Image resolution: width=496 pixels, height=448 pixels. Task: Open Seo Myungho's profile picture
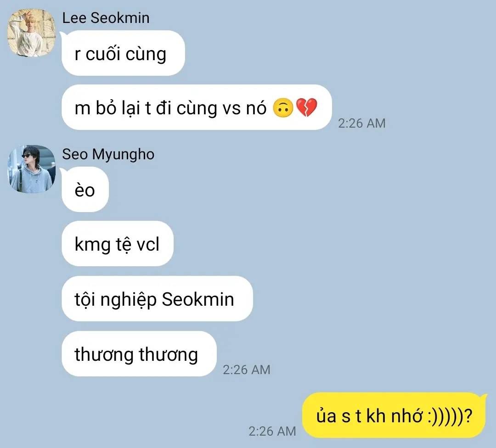pyautogui.click(x=31, y=169)
